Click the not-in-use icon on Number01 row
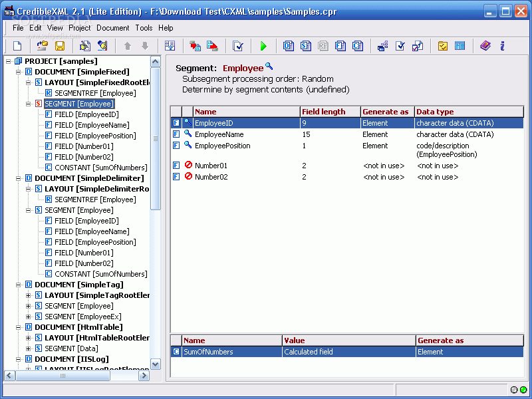Screen dimensions: 532x399 [188, 165]
